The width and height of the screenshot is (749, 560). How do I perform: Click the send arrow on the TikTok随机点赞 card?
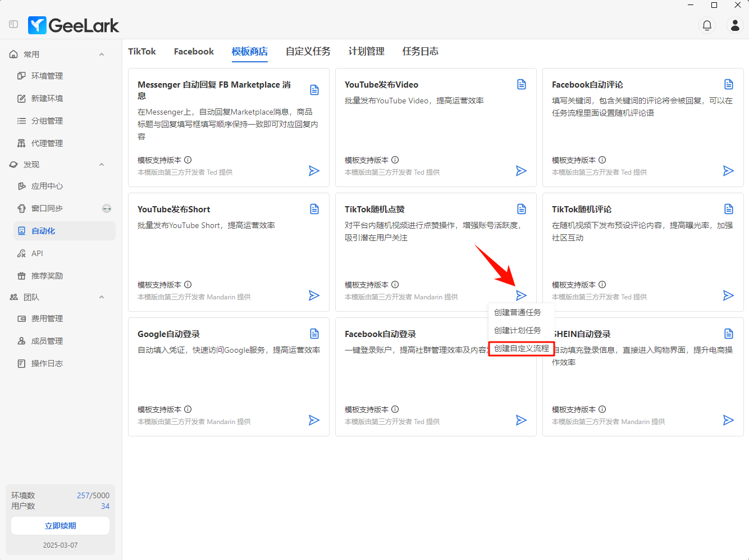pos(521,295)
